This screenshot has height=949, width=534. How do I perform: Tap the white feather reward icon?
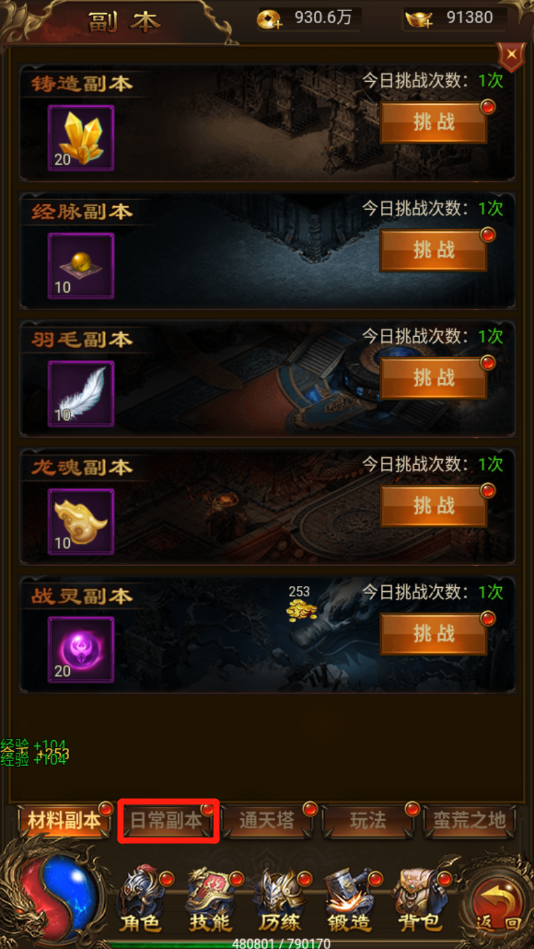pos(81,393)
